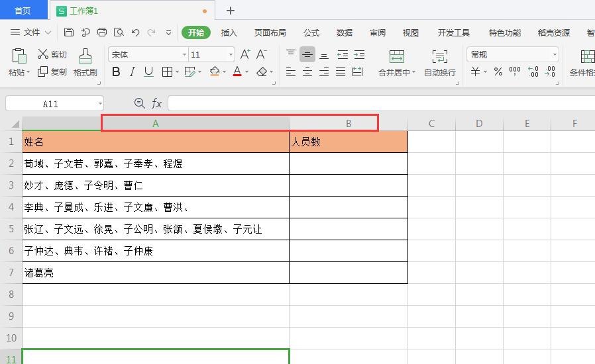Switch to the 插入 ribbon tab
This screenshot has height=364, width=595.
[229, 32]
